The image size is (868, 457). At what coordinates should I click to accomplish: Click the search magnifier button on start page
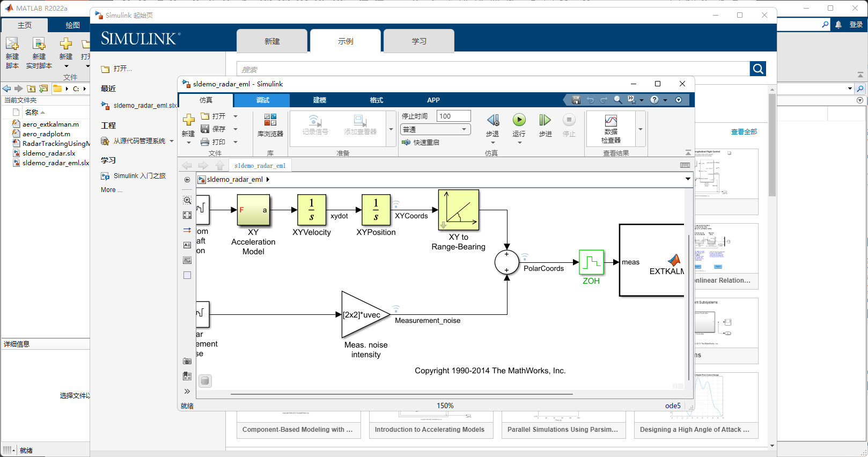pyautogui.click(x=758, y=69)
